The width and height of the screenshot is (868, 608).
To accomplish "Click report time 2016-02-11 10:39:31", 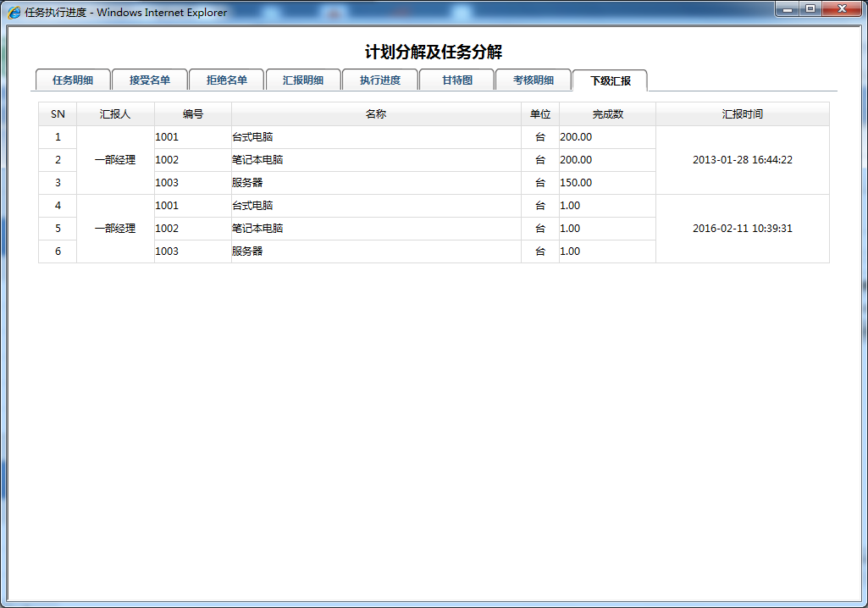I will pyautogui.click(x=742, y=229).
